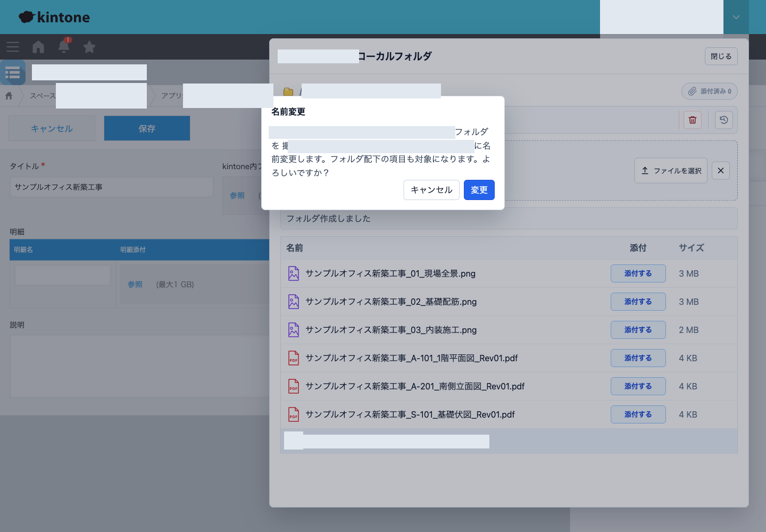Open notifications bell icon

pos(64,46)
